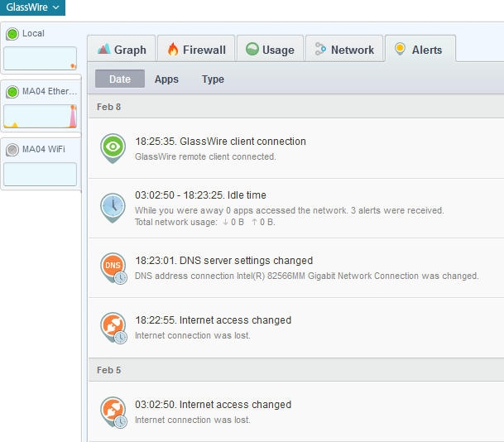This screenshot has width=504, height=442.
Task: Click the Feb 5 Internet access changed icon
Action: point(113,411)
